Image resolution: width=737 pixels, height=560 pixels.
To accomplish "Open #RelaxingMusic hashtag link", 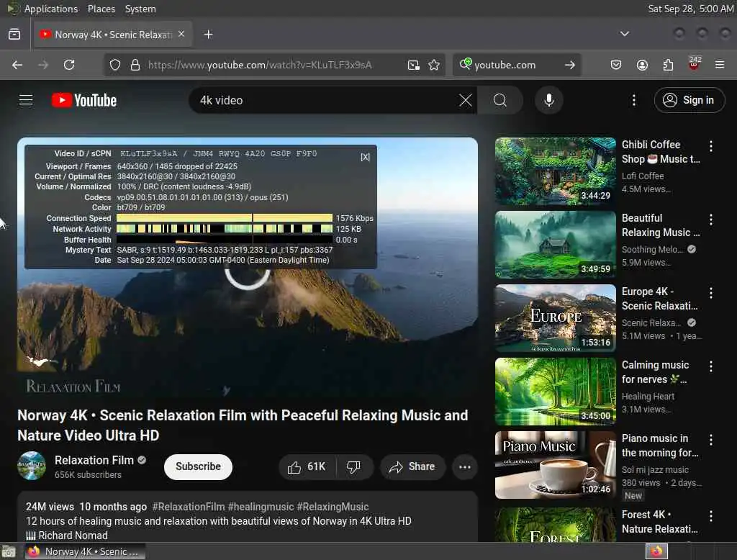I will (333, 507).
